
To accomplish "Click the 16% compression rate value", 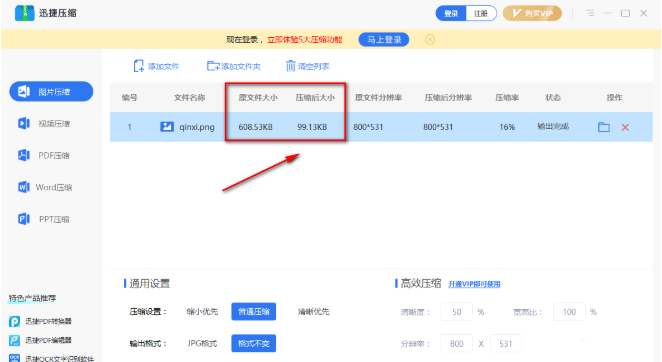I will 507,127.
